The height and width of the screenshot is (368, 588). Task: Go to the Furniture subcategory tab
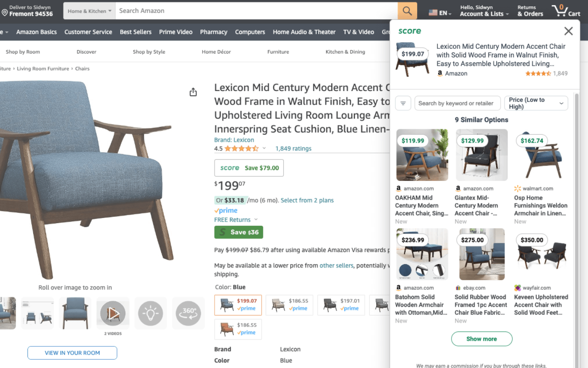(x=278, y=52)
